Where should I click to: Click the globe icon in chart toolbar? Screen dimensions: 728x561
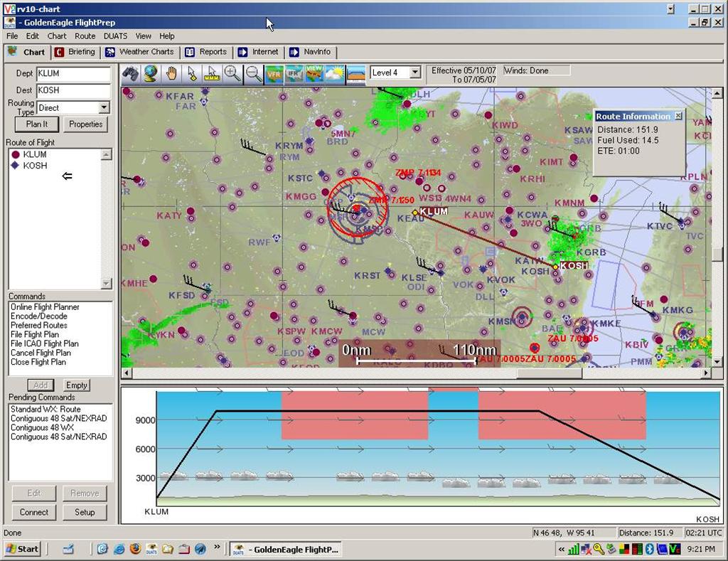pyautogui.click(x=151, y=75)
